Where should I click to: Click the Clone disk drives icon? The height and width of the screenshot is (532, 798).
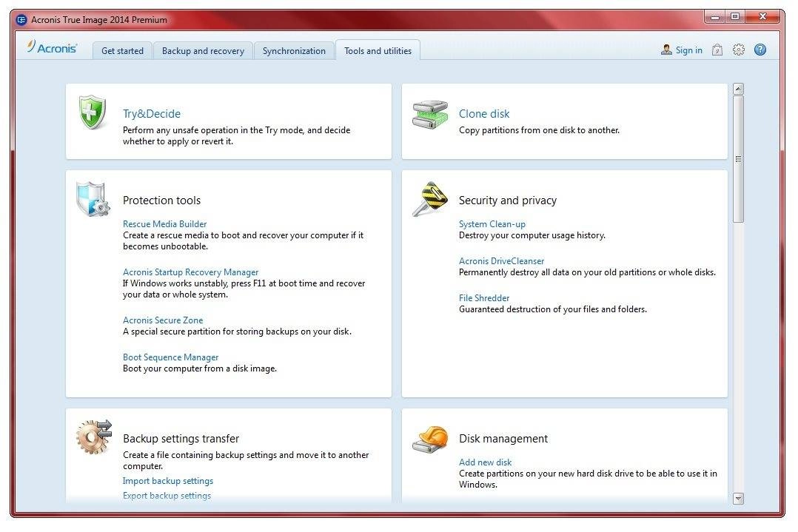pos(430,115)
